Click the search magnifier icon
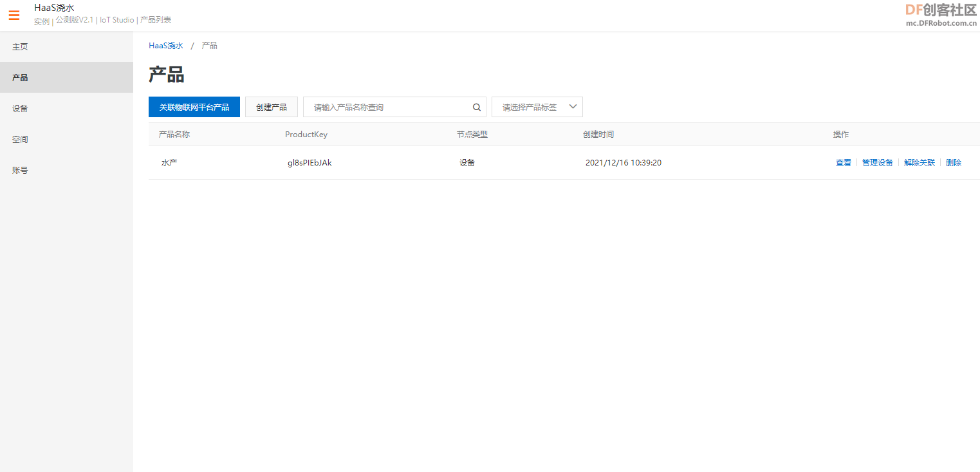This screenshot has width=980, height=472. 477,108
